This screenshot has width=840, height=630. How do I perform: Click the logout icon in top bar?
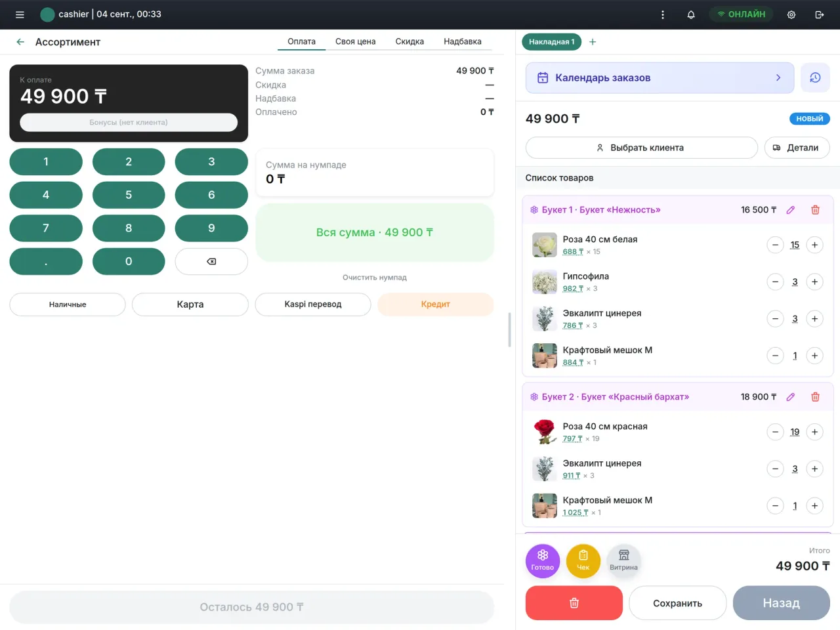820,14
